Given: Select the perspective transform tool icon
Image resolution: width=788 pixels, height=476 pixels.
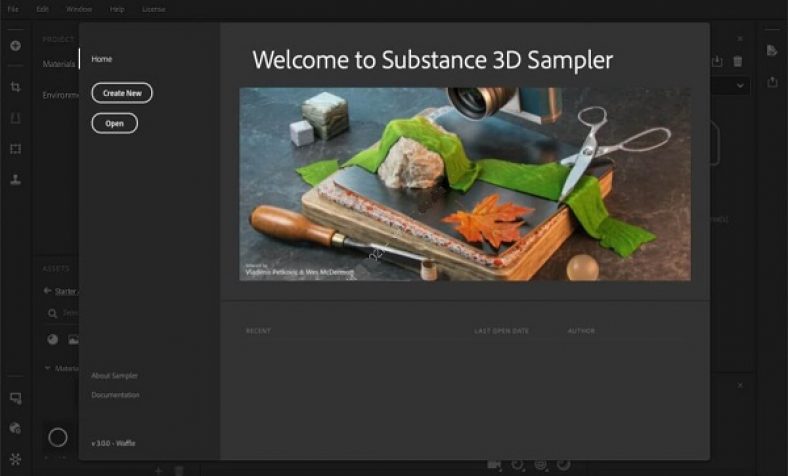Looking at the screenshot, I should pyautogui.click(x=16, y=118).
